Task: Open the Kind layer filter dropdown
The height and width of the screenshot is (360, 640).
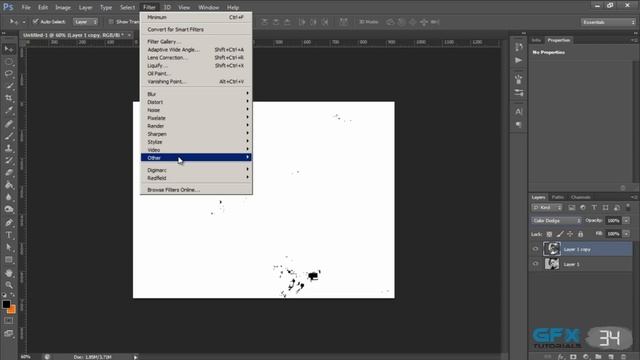Action: tap(547, 208)
